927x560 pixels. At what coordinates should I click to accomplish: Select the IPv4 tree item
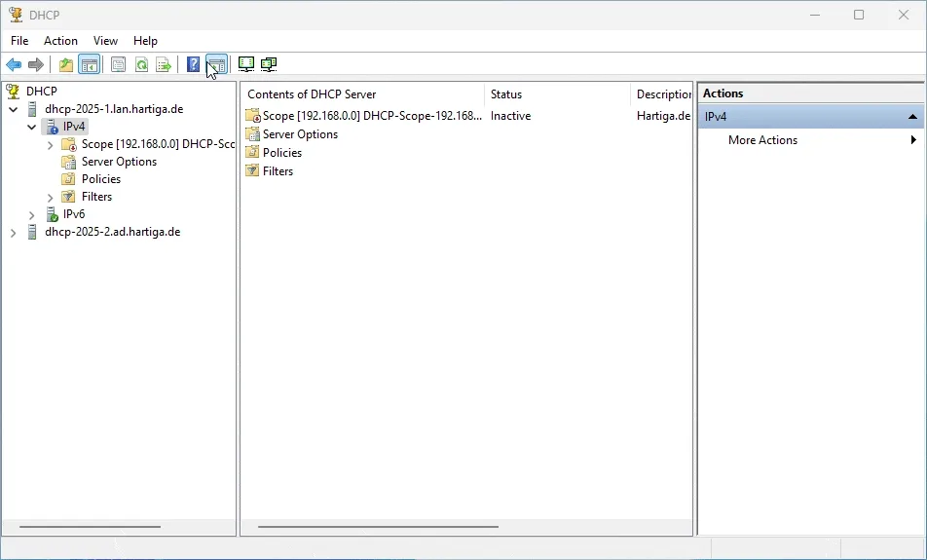[x=74, y=126]
